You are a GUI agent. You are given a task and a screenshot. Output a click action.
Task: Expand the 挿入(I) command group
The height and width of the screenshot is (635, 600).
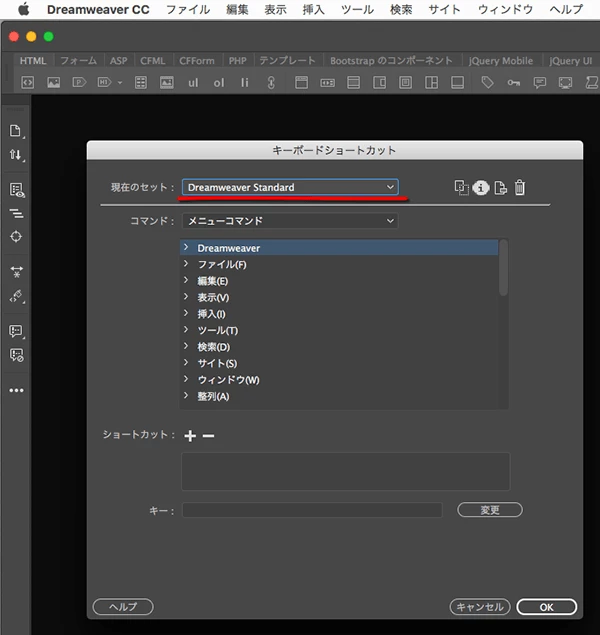[x=186, y=313]
